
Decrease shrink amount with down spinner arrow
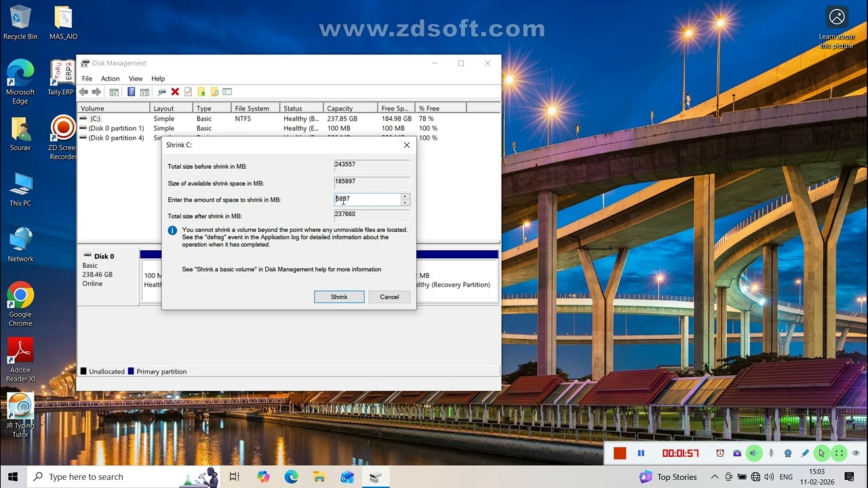405,203
